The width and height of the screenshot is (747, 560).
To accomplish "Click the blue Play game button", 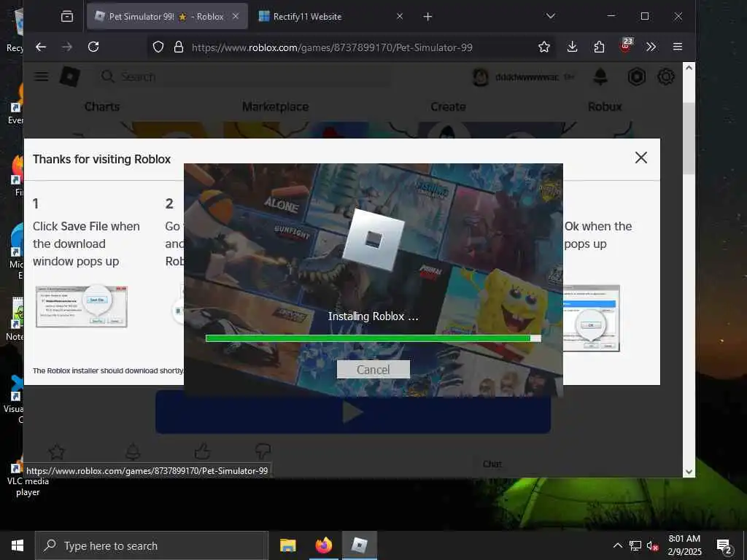I will [353, 413].
